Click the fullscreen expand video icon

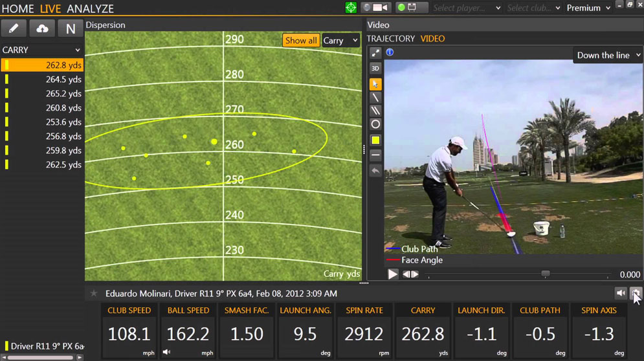click(375, 53)
